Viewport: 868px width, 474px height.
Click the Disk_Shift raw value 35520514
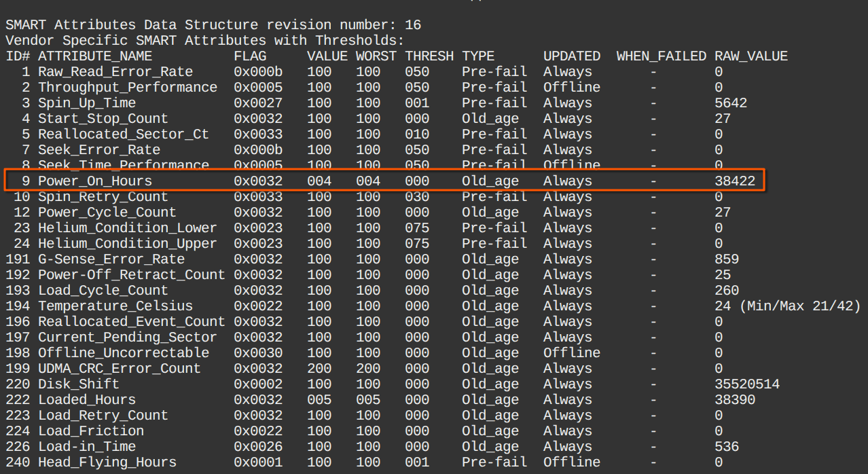pos(746,384)
